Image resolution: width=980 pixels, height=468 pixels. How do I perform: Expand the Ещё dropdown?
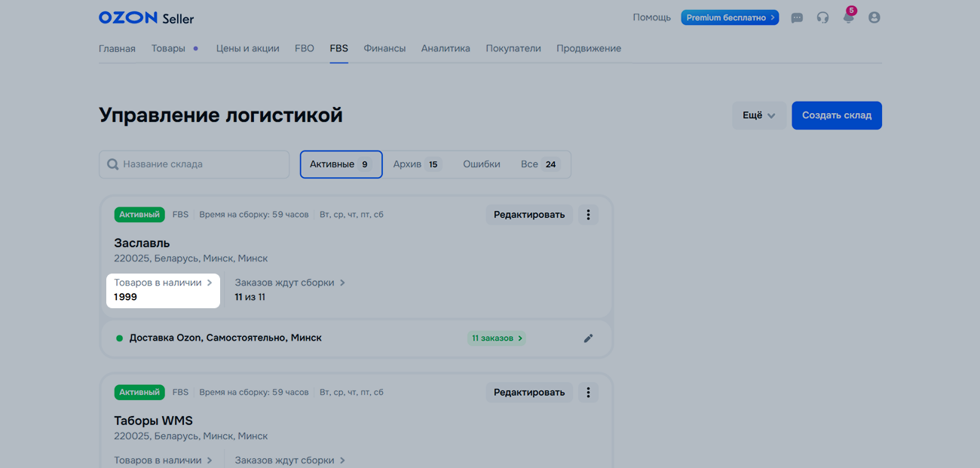(x=758, y=115)
